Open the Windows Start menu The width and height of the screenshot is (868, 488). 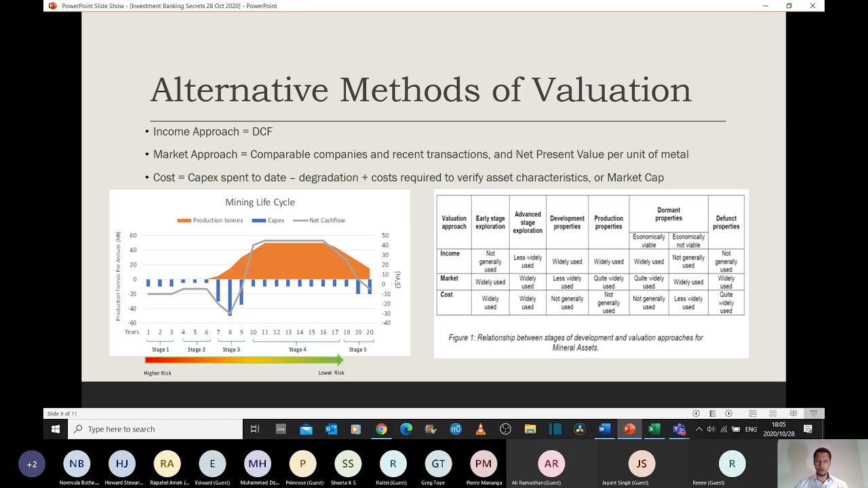click(x=56, y=429)
